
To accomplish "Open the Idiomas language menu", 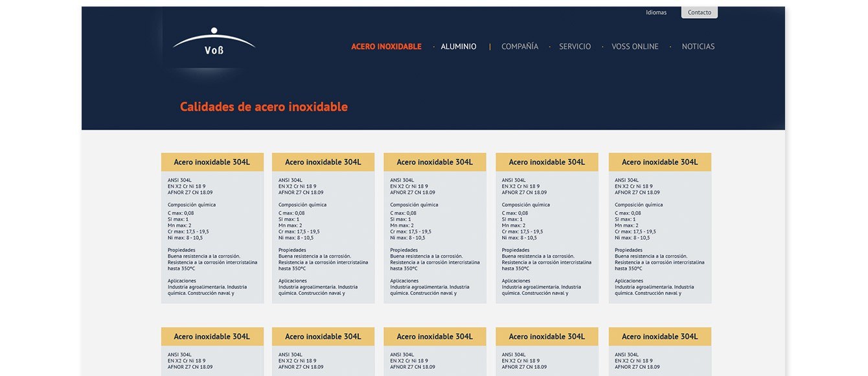I will pyautogui.click(x=656, y=12).
